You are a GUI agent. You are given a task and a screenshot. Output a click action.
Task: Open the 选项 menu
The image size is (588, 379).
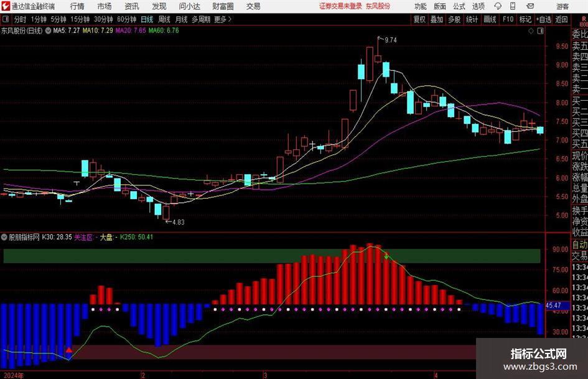click(x=478, y=6)
